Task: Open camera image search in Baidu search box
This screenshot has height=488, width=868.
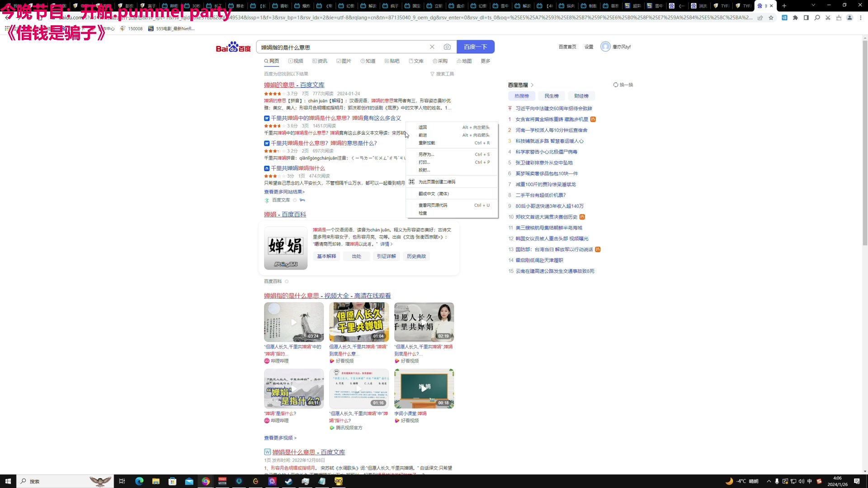Action: click(447, 47)
